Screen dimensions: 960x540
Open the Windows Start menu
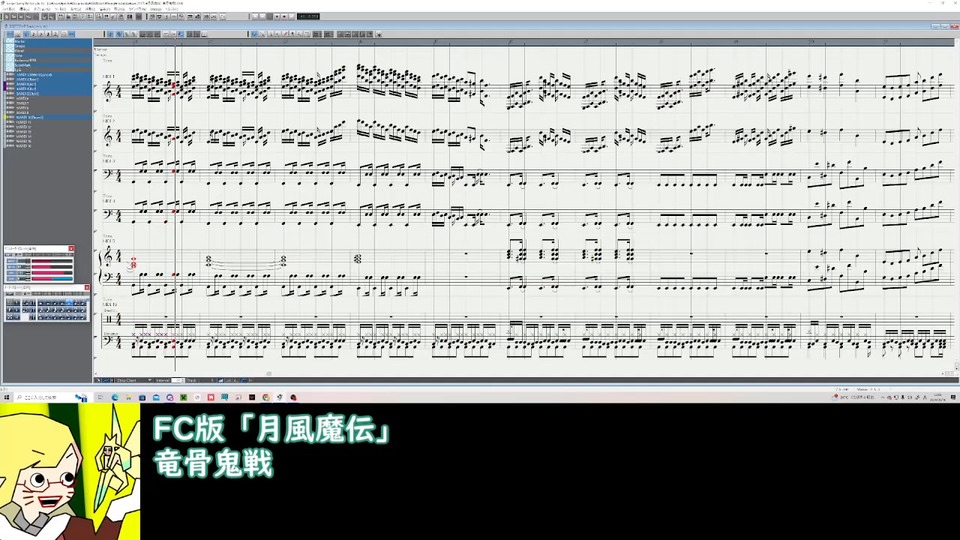point(7,397)
